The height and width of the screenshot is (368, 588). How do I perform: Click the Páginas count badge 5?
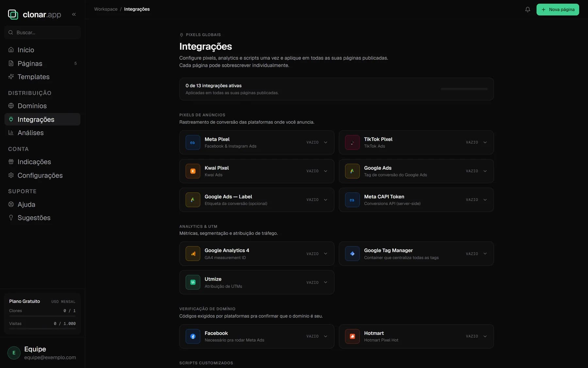[75, 63]
